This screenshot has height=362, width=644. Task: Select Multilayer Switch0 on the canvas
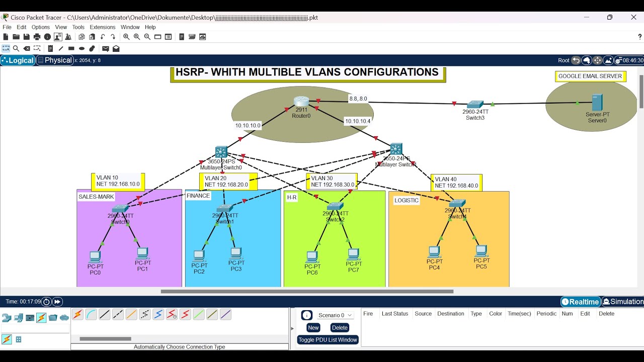(x=221, y=152)
